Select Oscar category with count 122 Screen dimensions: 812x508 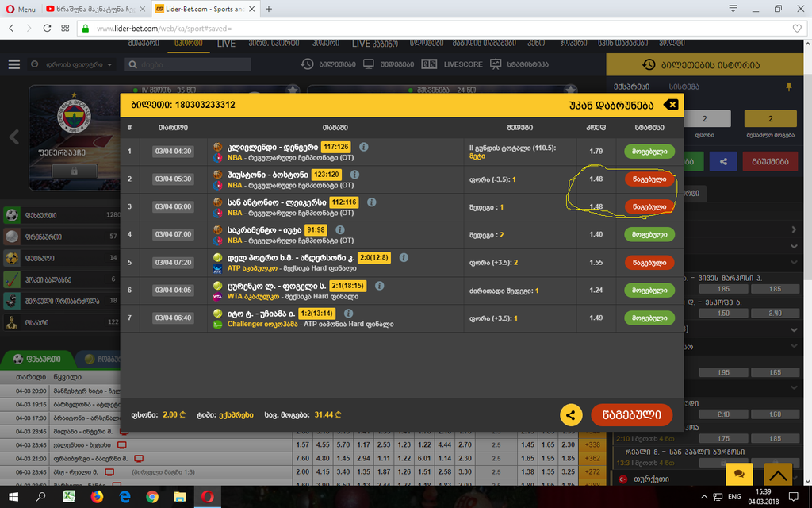(61, 322)
